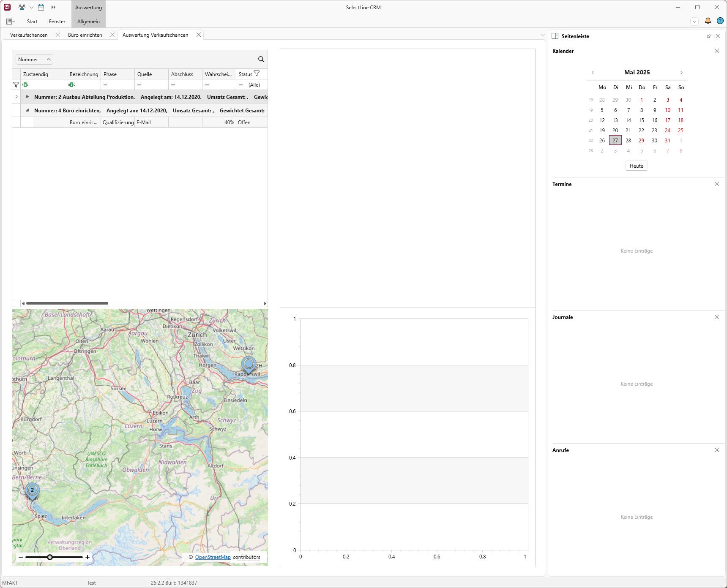
Task: Close the Seitenleiste panel
Action: (x=718, y=36)
